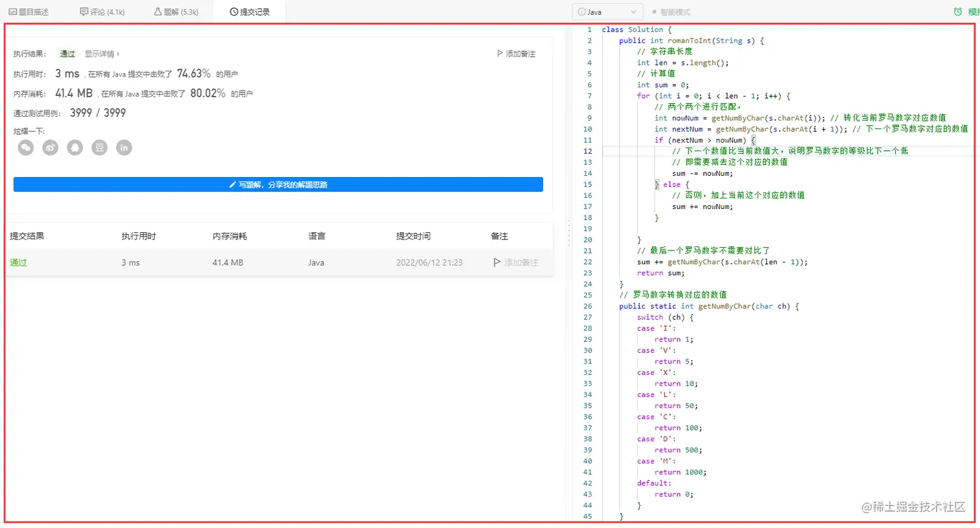Click the 'if (nextNum > nowNum)' line
980x528 pixels.
point(705,140)
